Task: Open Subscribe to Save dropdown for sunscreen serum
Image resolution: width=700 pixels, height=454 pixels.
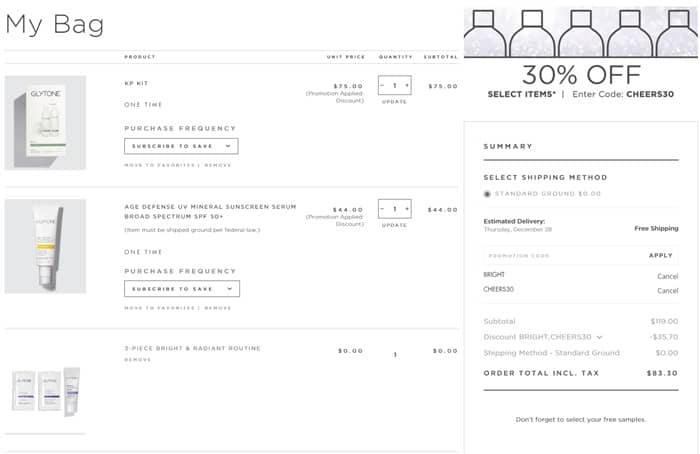Action: (181, 288)
